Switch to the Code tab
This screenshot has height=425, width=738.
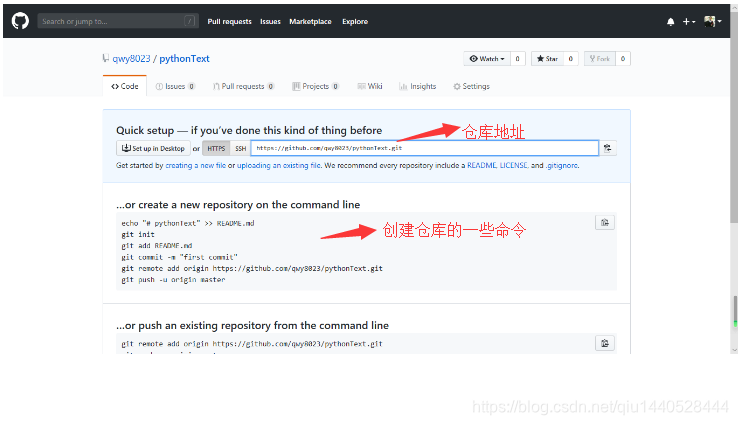coord(125,86)
